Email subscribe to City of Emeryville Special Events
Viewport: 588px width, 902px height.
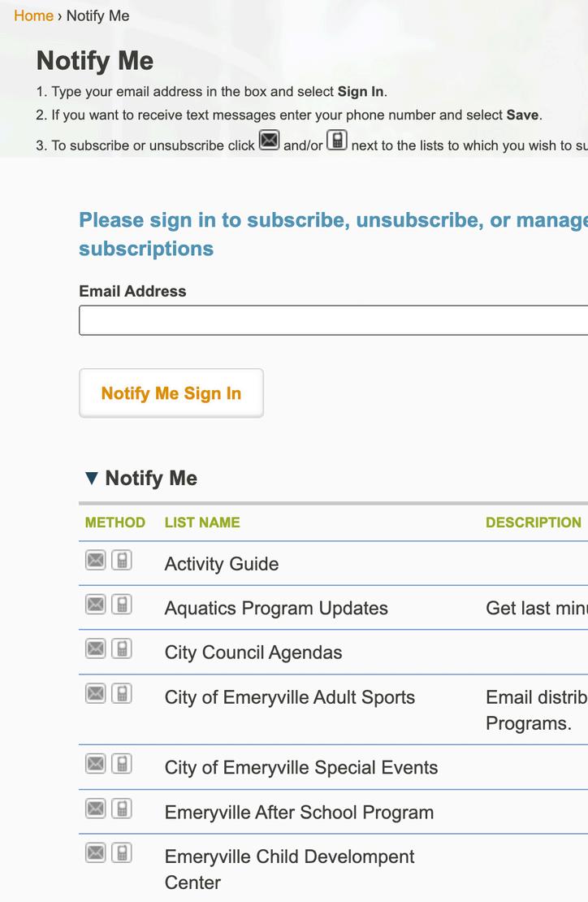[x=96, y=764]
